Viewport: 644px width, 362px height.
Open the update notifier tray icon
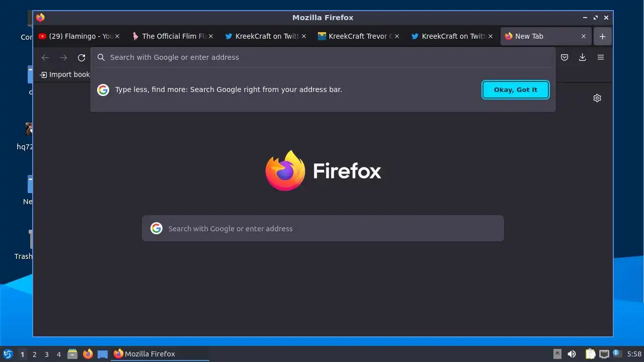pyautogui.click(x=617, y=353)
